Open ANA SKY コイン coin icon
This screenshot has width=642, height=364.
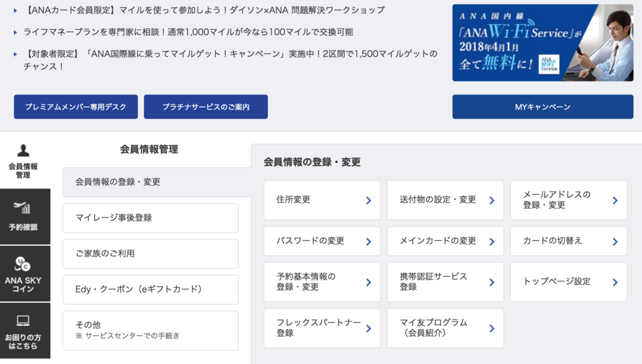tap(23, 264)
